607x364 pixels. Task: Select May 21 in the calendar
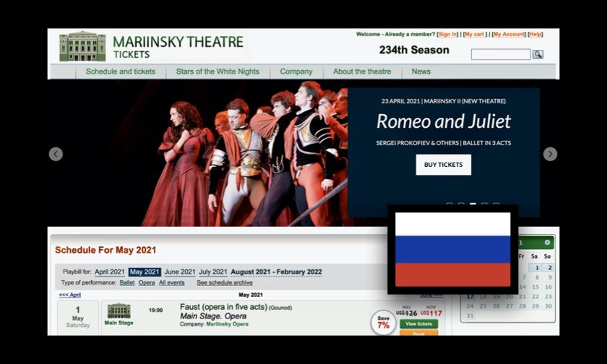point(522,297)
